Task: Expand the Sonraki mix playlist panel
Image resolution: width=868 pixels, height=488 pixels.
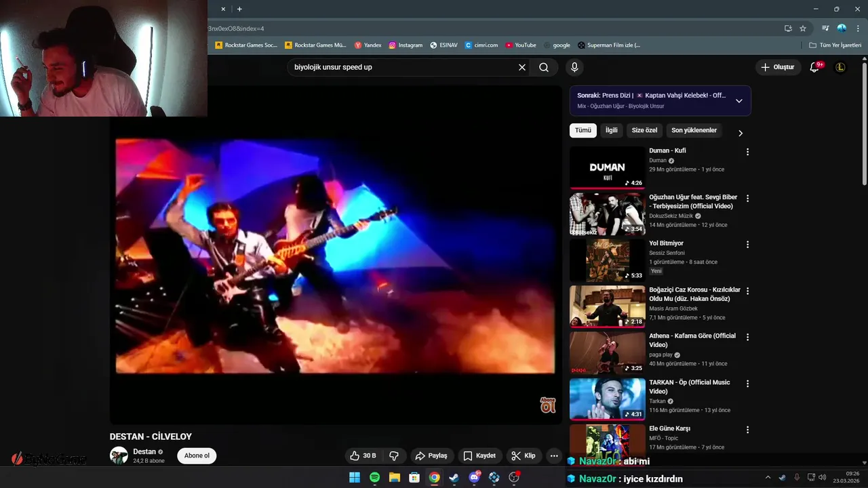Action: pos(739,101)
